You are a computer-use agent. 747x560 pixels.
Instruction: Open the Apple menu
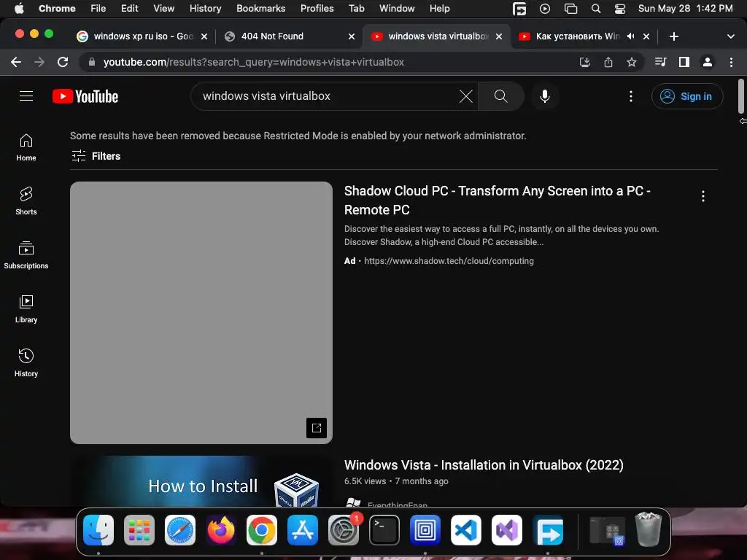[x=19, y=8]
